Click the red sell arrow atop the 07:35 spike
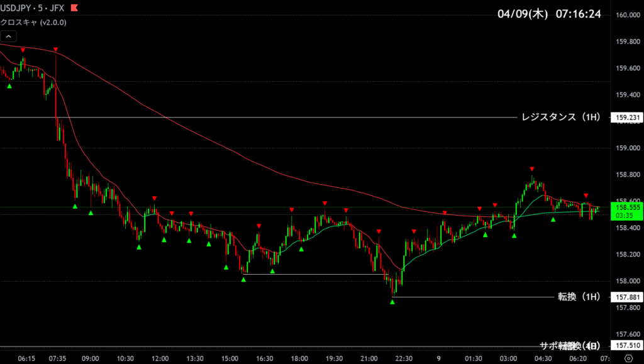 56,49
